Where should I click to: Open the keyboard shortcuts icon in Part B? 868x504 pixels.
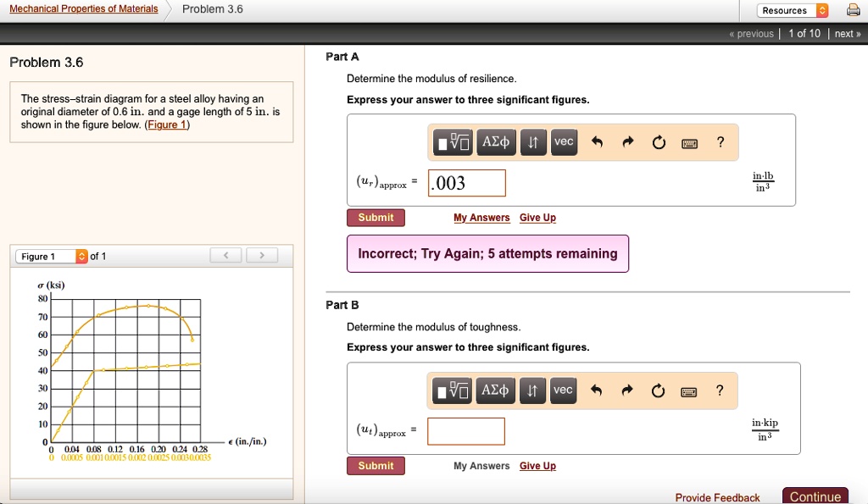(x=688, y=390)
